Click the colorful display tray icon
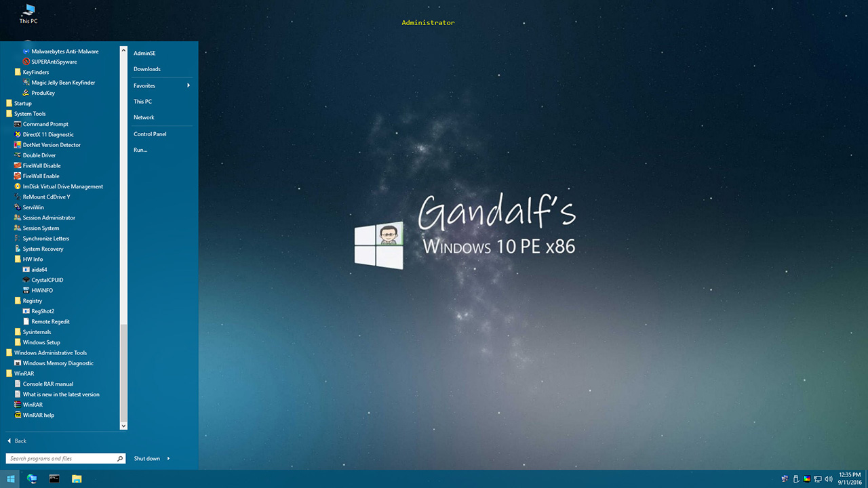The width and height of the screenshot is (868, 488). pyautogui.click(x=807, y=479)
